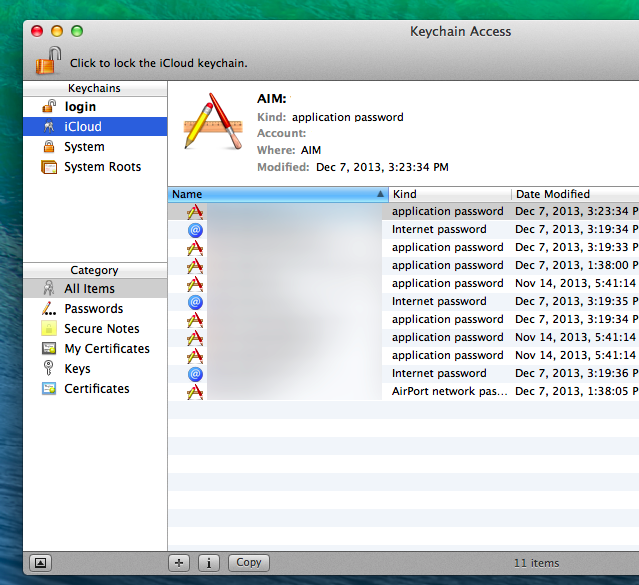Click app icon of AirPort network password row
Screen dimensions: 639x585
[x=195, y=392]
